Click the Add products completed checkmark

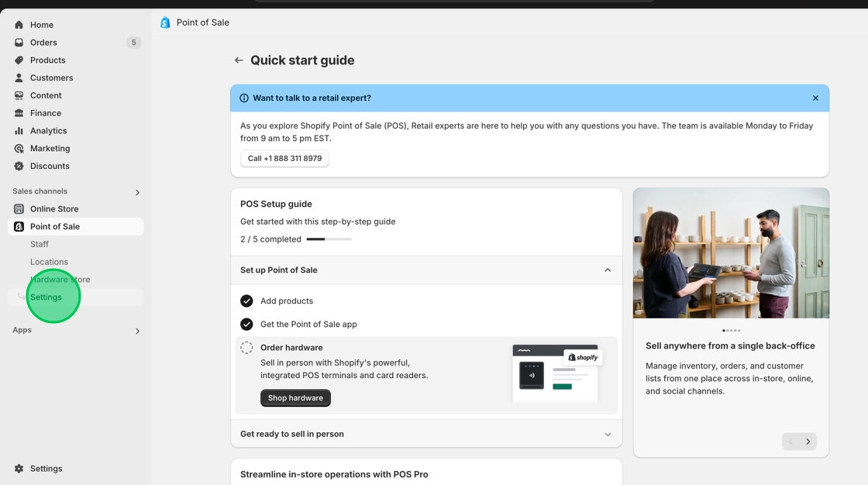tap(247, 301)
